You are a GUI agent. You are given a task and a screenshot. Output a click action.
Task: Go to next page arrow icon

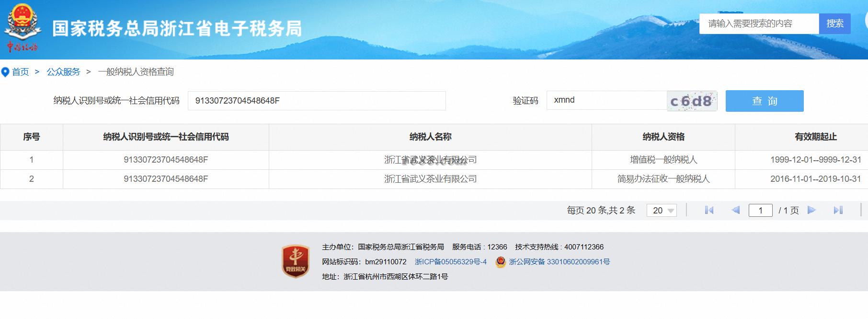[811, 210]
